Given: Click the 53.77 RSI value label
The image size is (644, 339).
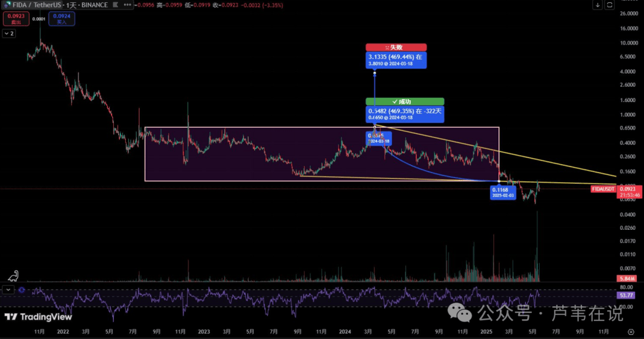Looking at the screenshot, I should coord(626,295).
